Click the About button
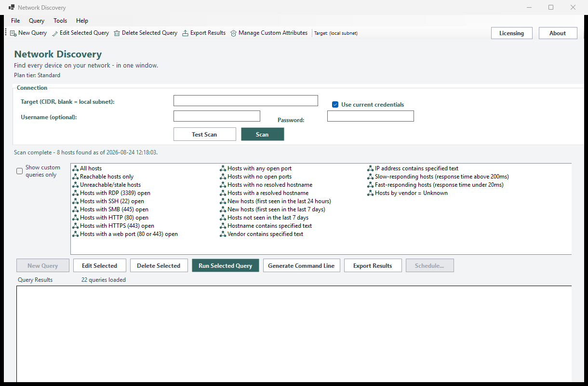Image resolution: width=588 pixels, height=386 pixels. (558, 33)
